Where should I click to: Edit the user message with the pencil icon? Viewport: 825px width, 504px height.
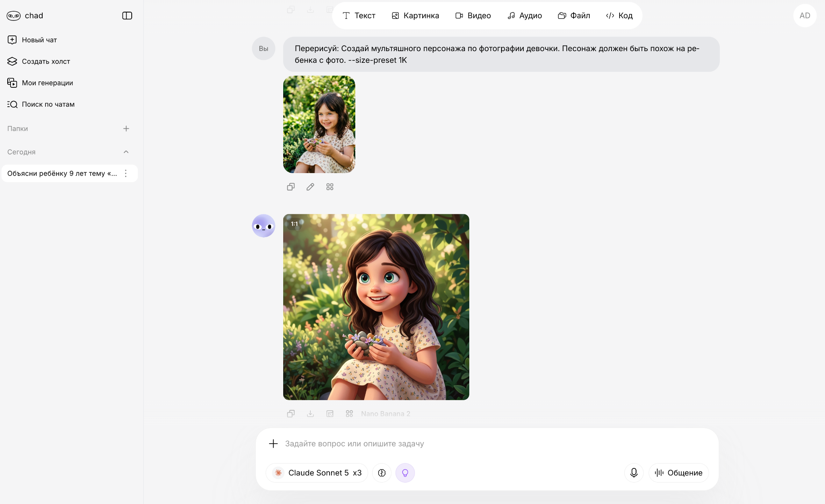pos(310,187)
